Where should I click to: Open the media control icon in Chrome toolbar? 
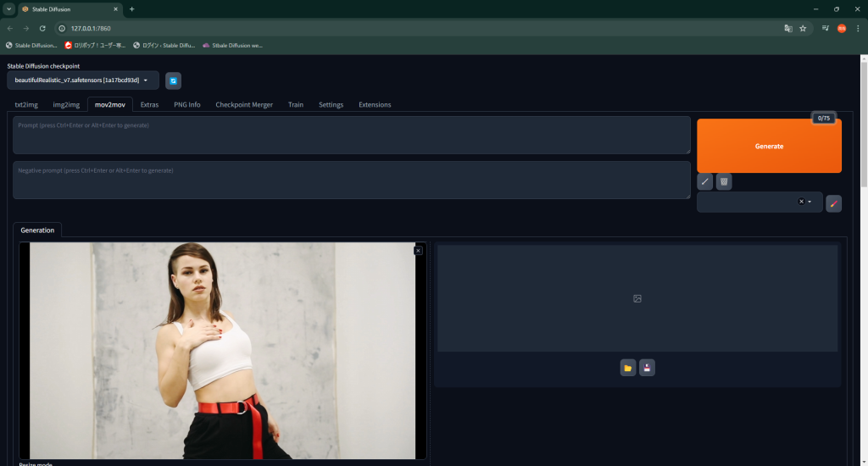tap(825, 28)
